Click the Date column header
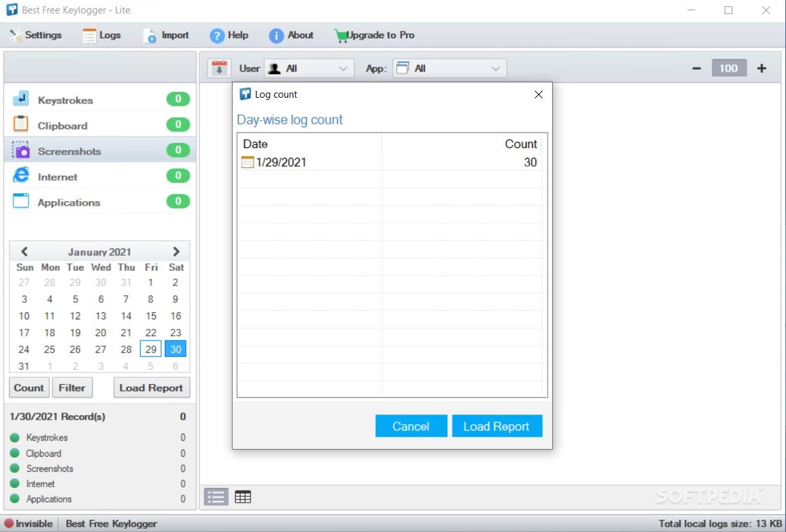The height and width of the screenshot is (532, 786). click(x=309, y=144)
